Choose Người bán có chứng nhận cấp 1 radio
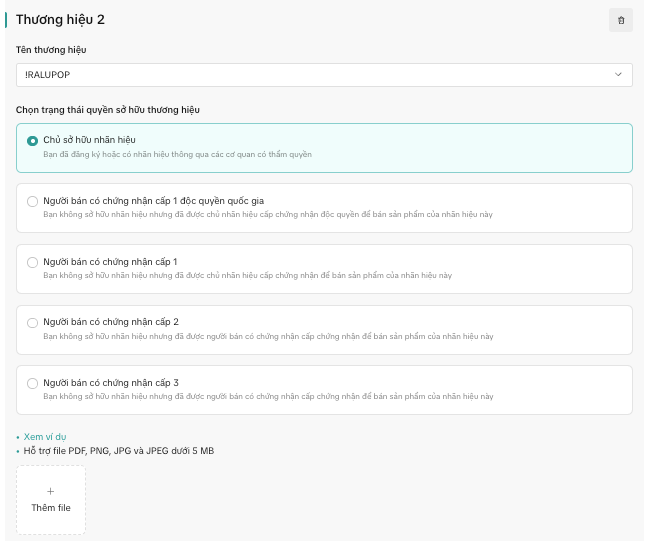This screenshot has width=659, height=541. [x=33, y=262]
